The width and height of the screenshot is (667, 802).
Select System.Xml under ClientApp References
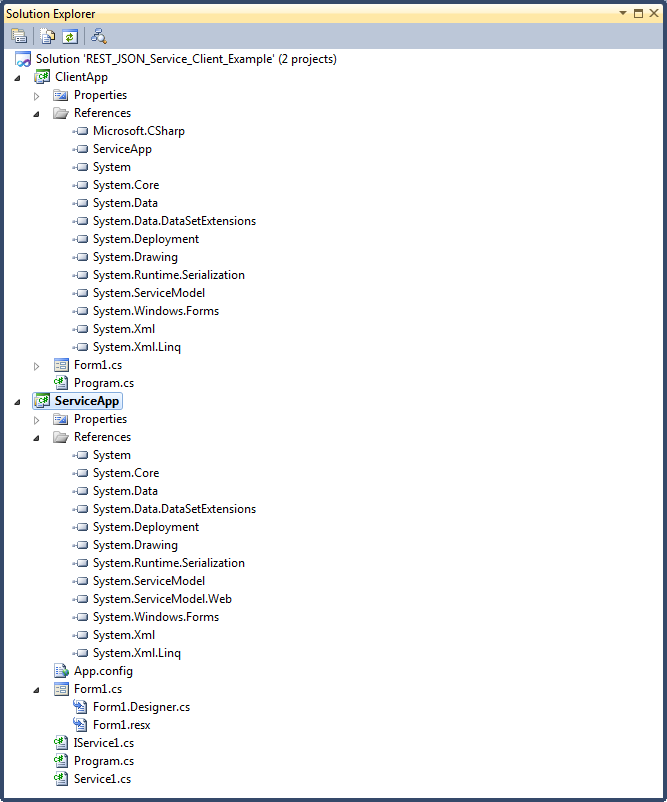point(124,329)
